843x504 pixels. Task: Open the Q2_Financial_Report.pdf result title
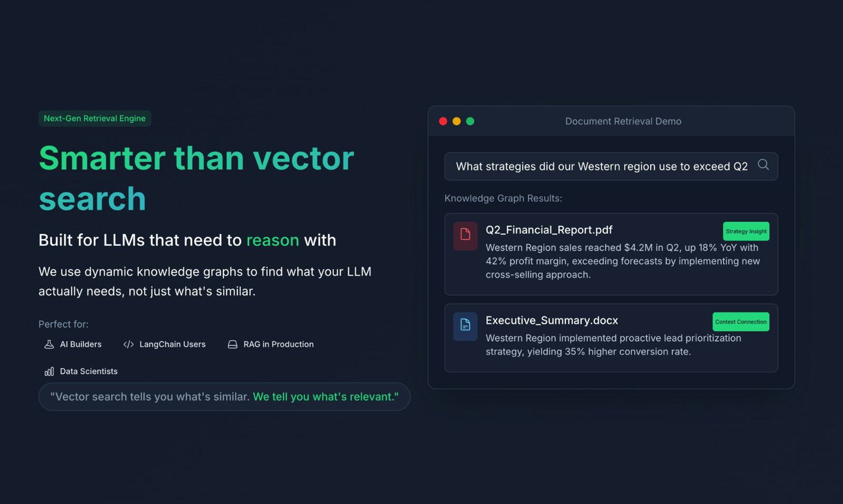point(549,230)
